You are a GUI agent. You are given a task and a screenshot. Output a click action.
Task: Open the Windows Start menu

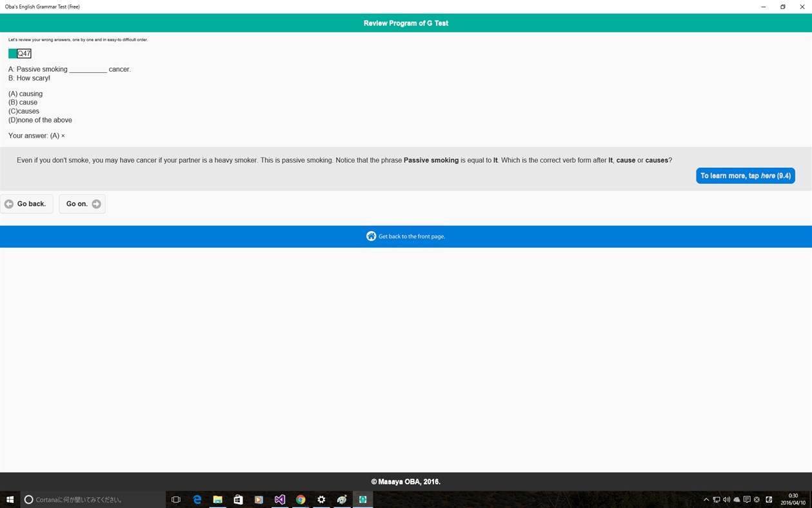pyautogui.click(x=9, y=499)
